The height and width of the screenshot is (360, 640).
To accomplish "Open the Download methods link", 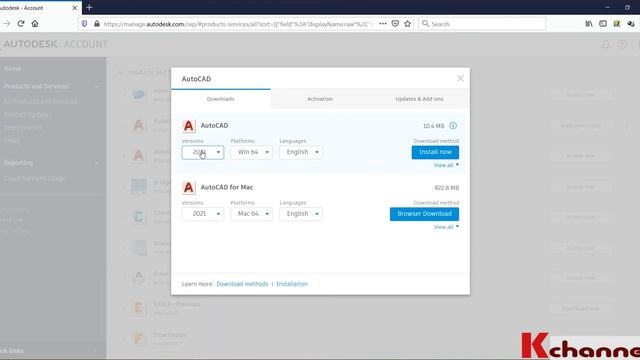I will point(242,284).
